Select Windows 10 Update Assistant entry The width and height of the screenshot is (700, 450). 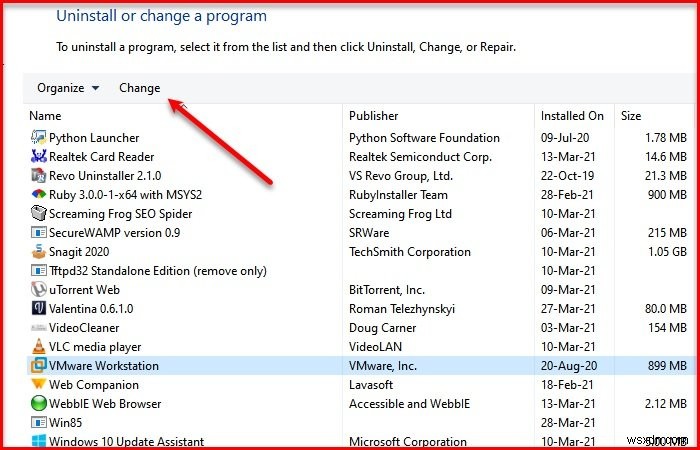point(127,442)
